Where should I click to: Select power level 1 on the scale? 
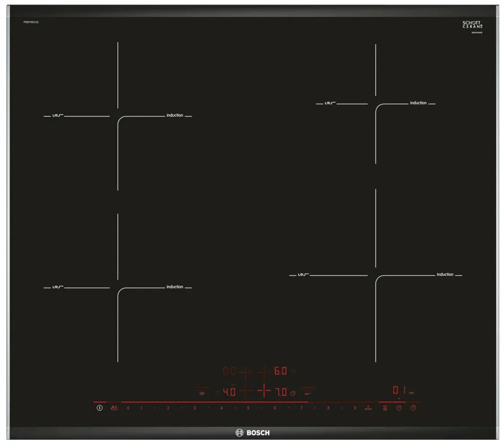click(141, 408)
